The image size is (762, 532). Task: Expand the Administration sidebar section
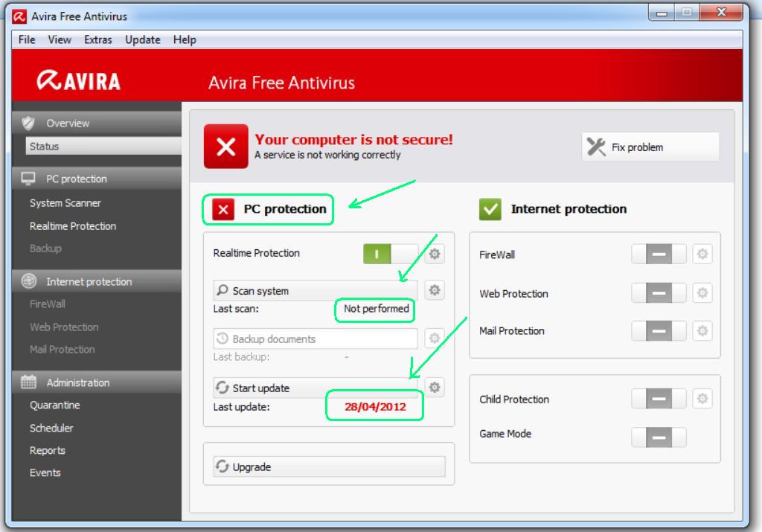pos(97,382)
